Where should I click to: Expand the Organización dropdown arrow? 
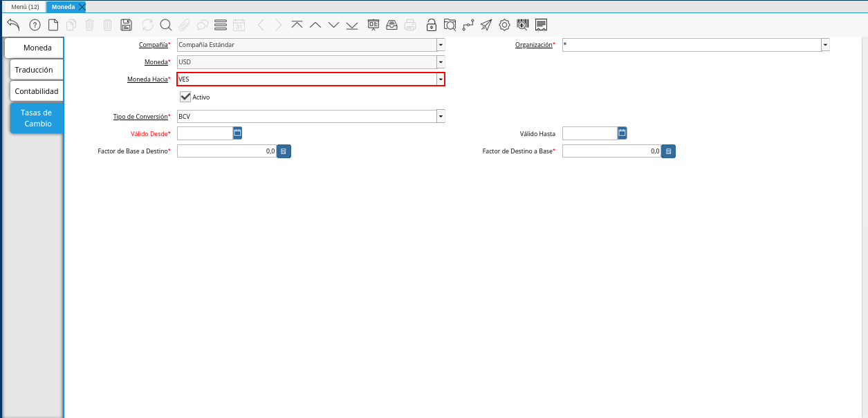825,45
